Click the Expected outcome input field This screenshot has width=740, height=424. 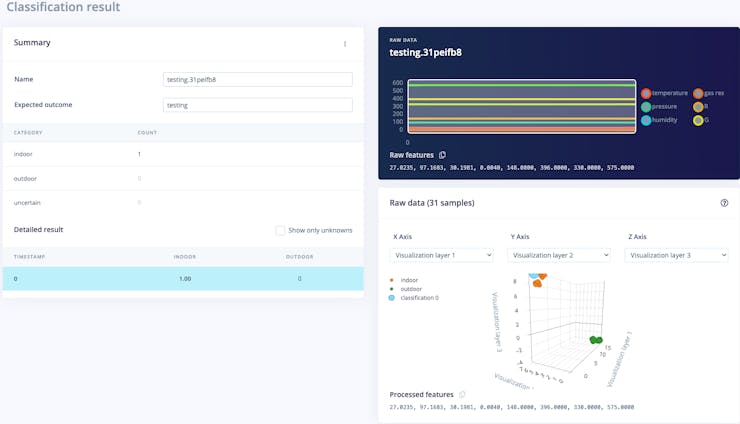point(257,105)
